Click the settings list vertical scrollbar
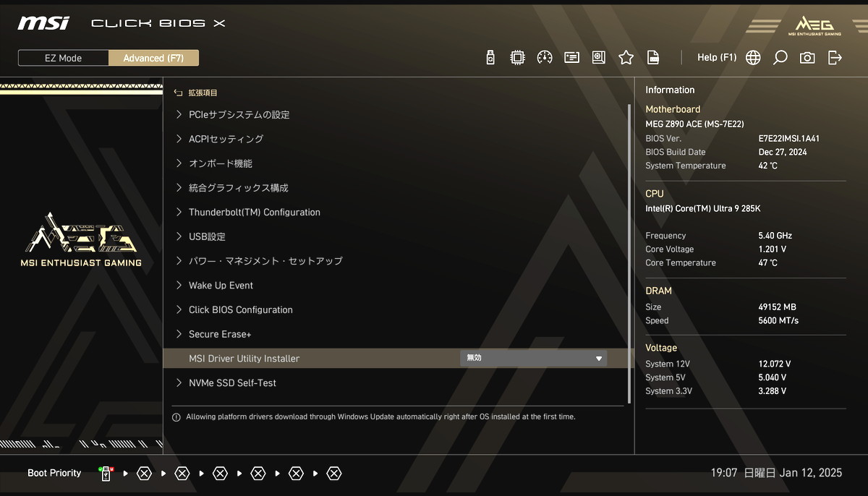 pyautogui.click(x=629, y=253)
